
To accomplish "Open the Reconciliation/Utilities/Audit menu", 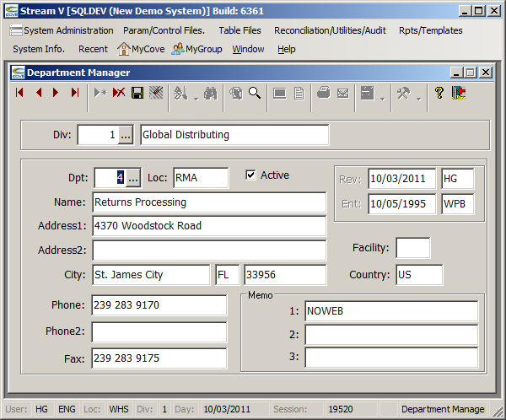I will [330, 30].
